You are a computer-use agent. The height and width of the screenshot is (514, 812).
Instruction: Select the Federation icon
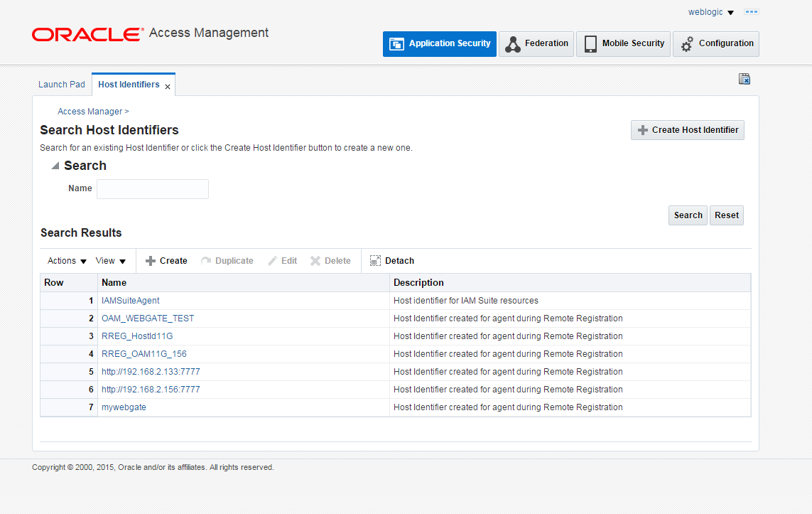[511, 43]
